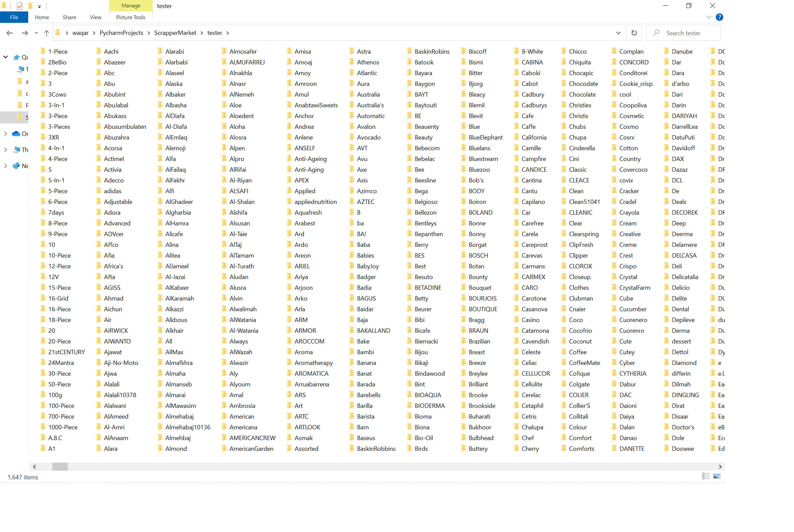Go up one folder level arrow

pyautogui.click(x=47, y=33)
